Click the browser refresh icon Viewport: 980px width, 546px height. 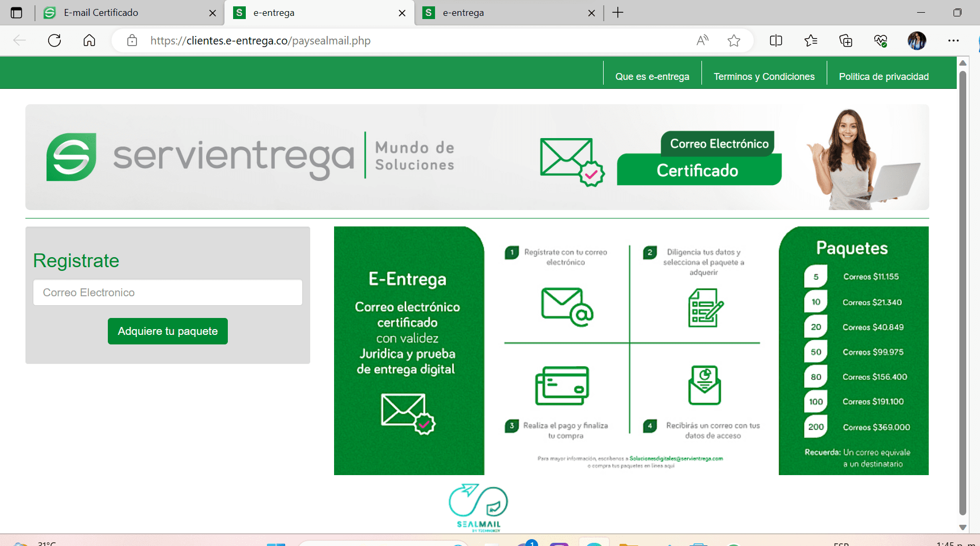point(54,41)
